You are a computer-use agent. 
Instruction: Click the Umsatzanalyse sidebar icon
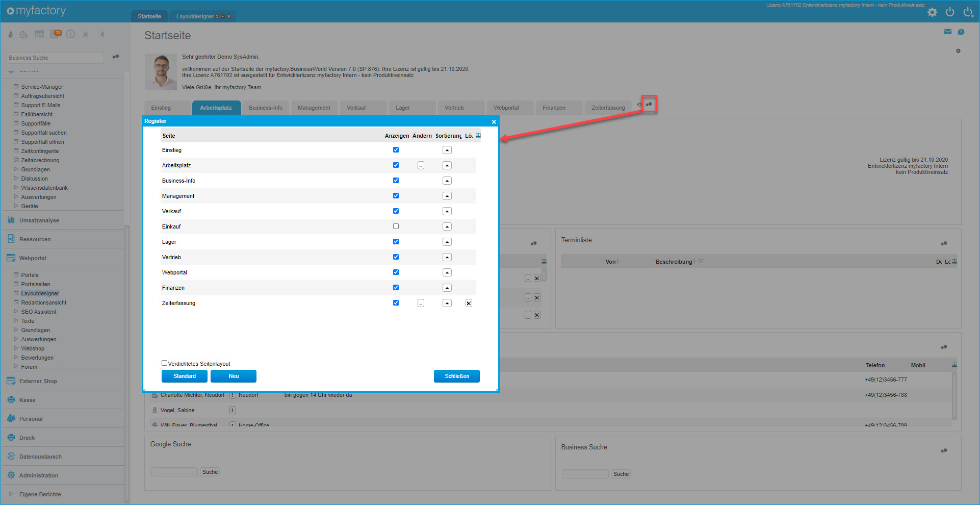point(11,220)
